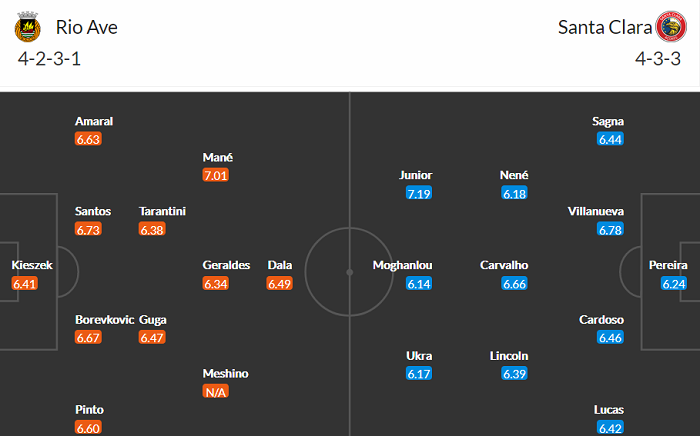This screenshot has width=700, height=436.
Task: Click the Rio Ave 4-2-3-1 formation label
Action: pos(49,58)
